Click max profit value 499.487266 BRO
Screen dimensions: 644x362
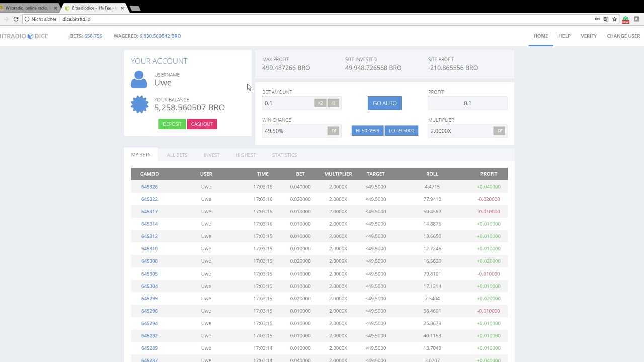(x=286, y=68)
